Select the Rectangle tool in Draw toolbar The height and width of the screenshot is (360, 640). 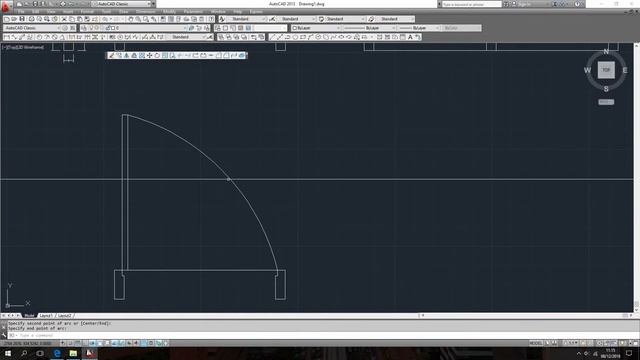[x=303, y=37]
